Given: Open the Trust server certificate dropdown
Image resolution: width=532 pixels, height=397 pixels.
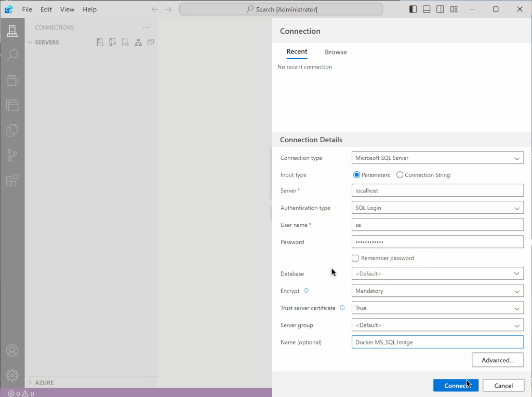Looking at the screenshot, I should click(437, 308).
